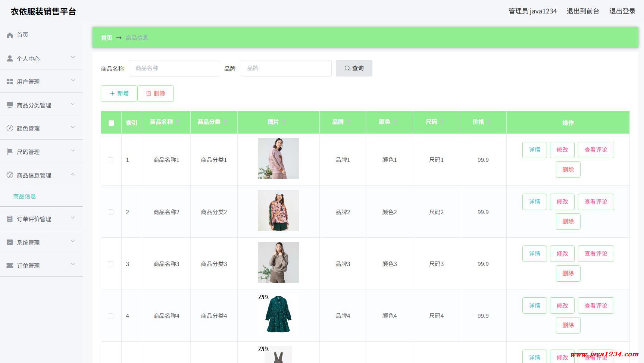Click 管理员 java1234 account label

(x=532, y=11)
